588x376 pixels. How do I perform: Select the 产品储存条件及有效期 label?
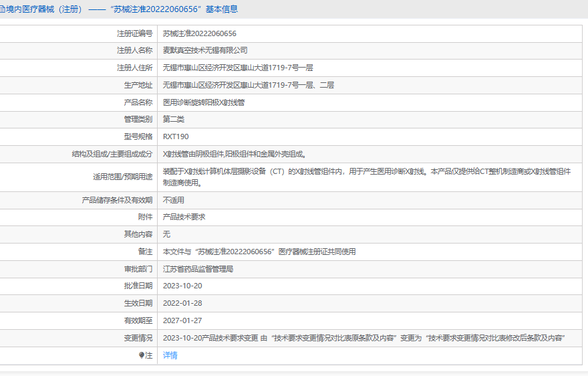(x=117, y=200)
